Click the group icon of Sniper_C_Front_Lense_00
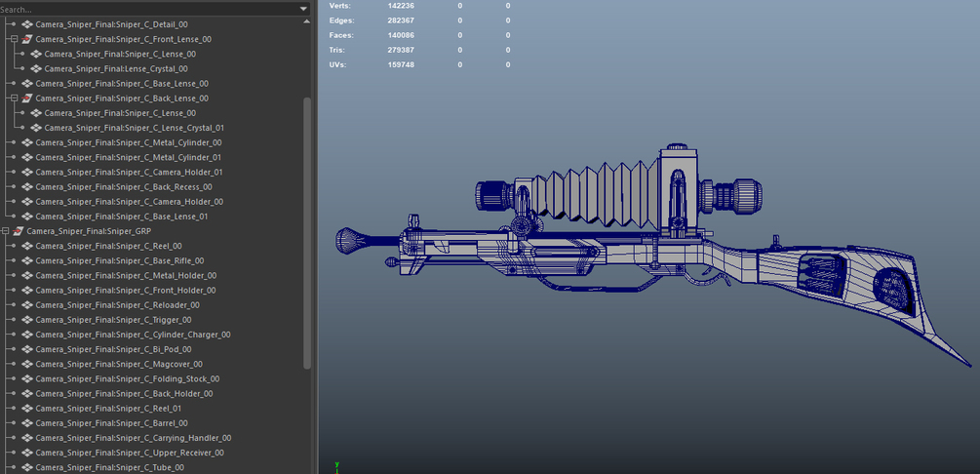 point(27,39)
